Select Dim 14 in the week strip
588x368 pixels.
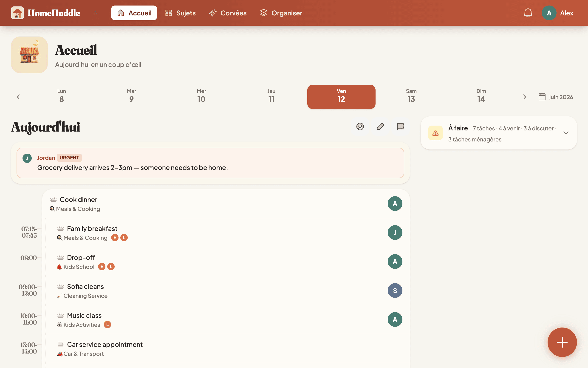tap(481, 97)
